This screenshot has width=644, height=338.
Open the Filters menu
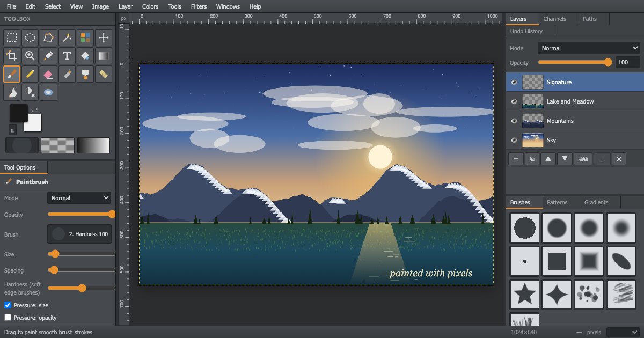199,6
